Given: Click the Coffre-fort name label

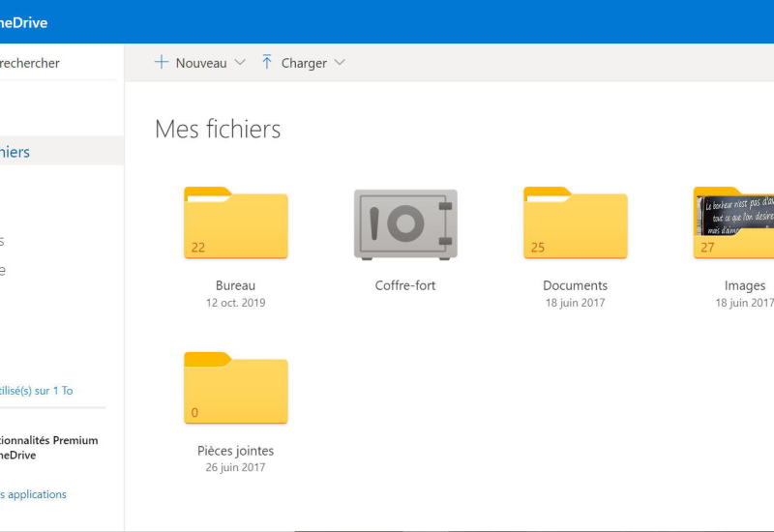Looking at the screenshot, I should click(405, 285).
